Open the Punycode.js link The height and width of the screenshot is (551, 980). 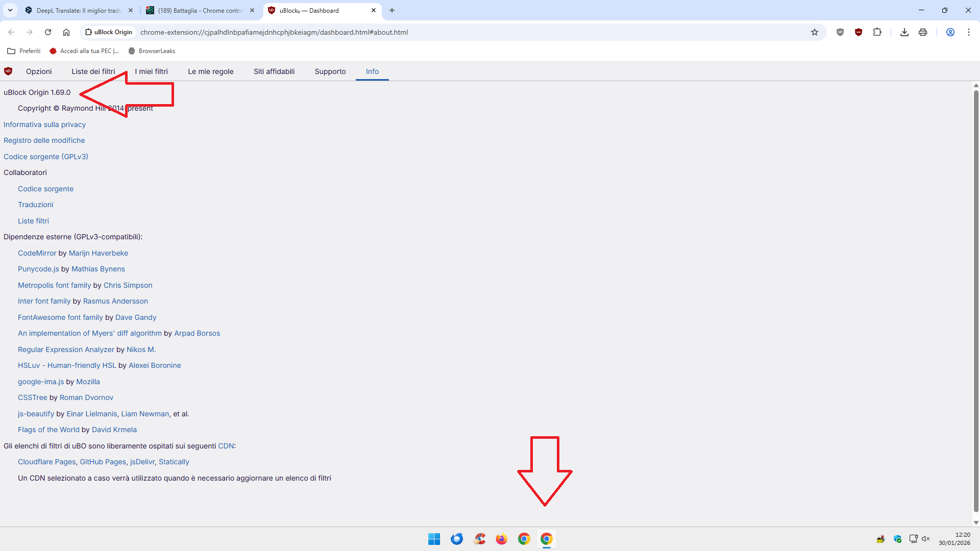coord(38,269)
